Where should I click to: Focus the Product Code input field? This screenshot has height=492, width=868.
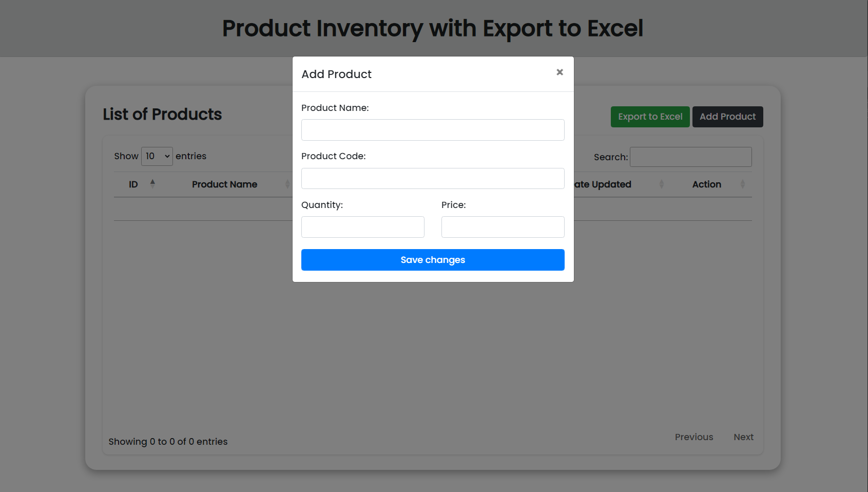click(433, 178)
